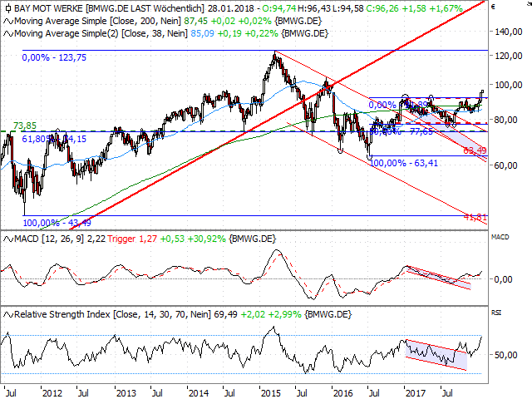Click the 100,00 price axis label
Image resolution: width=532 pixels, height=399 pixels.
click(509, 85)
